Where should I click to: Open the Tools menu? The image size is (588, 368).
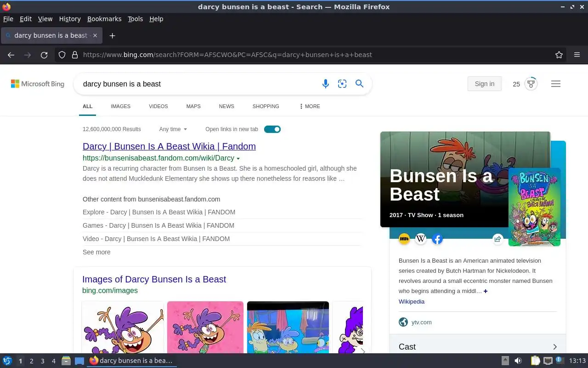135,19
